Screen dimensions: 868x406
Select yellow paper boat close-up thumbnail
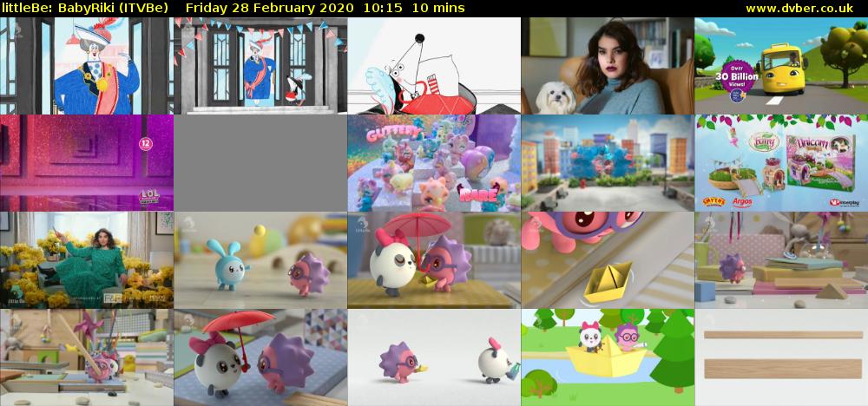608,260
